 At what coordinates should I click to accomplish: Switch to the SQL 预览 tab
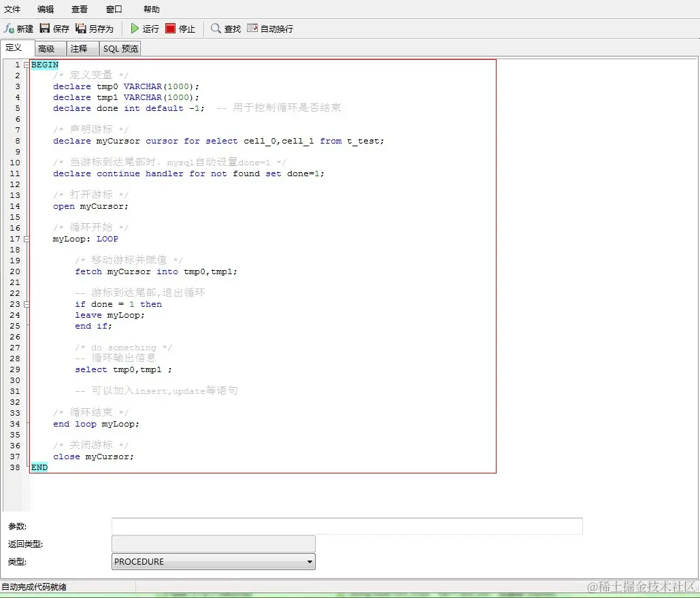tap(120, 48)
